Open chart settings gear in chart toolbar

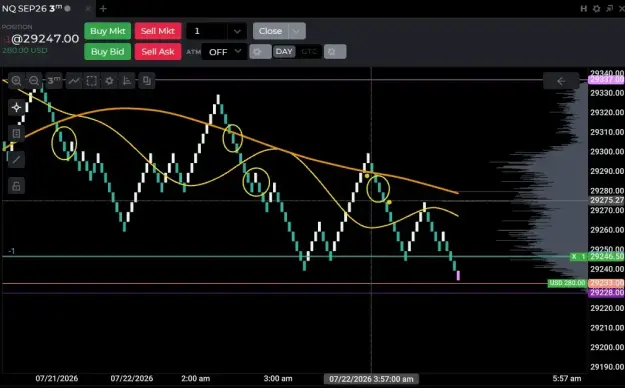[109, 81]
